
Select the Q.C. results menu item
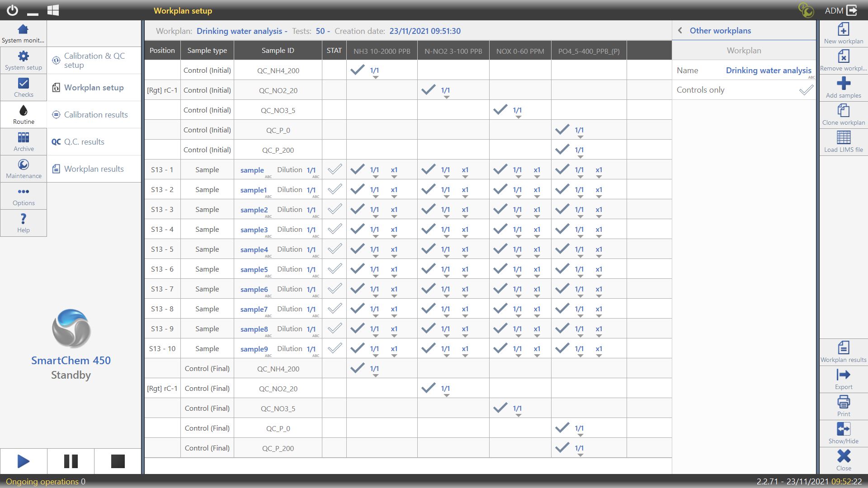click(x=84, y=142)
